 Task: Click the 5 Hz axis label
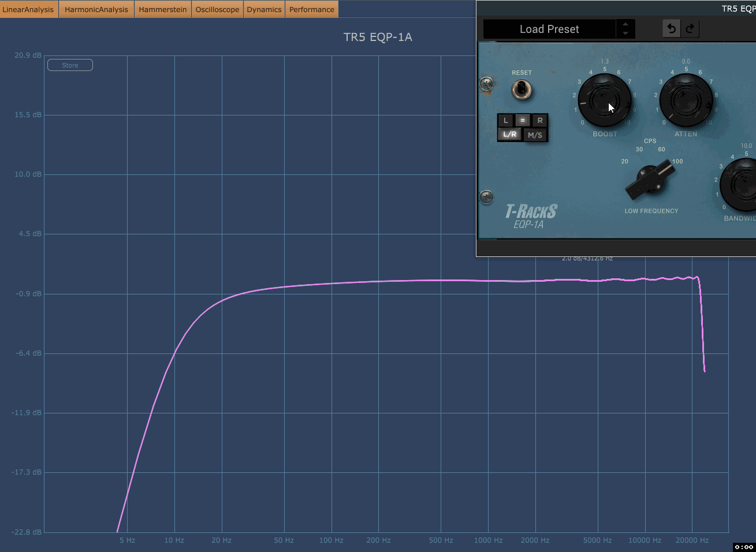click(127, 540)
